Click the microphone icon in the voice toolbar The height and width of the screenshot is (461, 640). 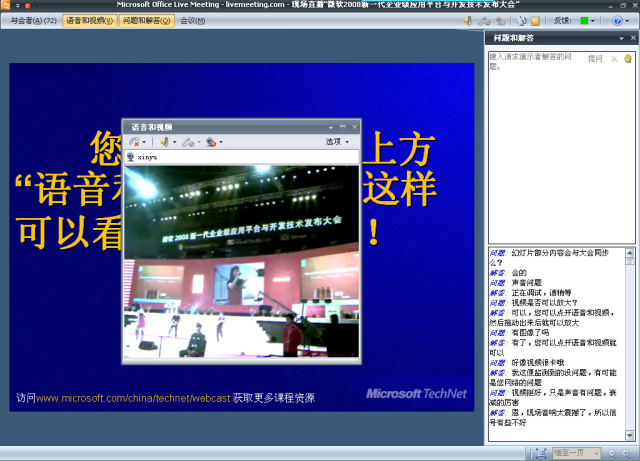(187, 142)
